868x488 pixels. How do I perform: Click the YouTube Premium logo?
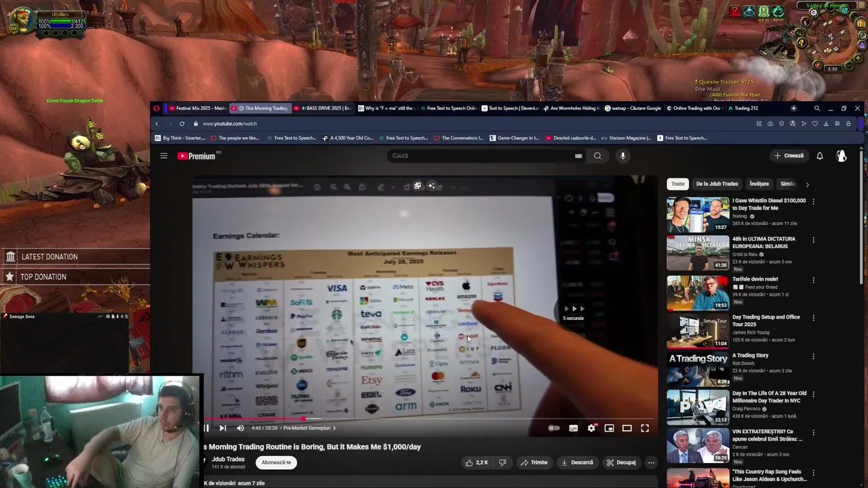pos(196,156)
